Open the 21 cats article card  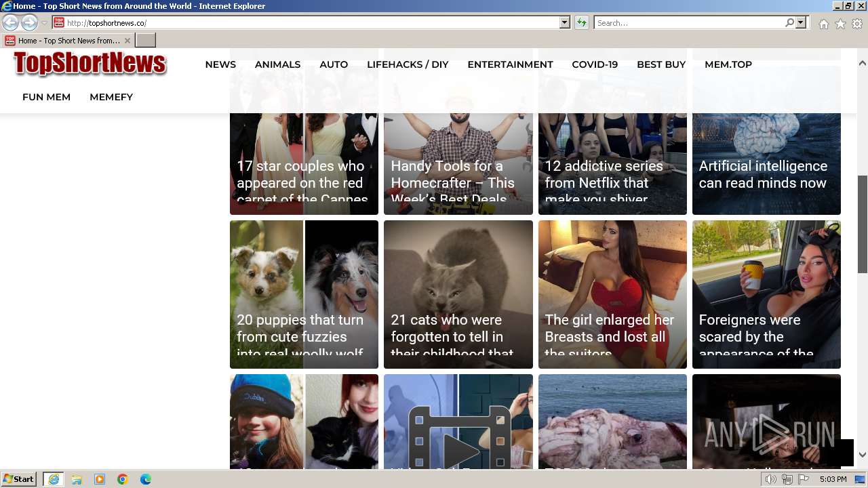point(458,294)
